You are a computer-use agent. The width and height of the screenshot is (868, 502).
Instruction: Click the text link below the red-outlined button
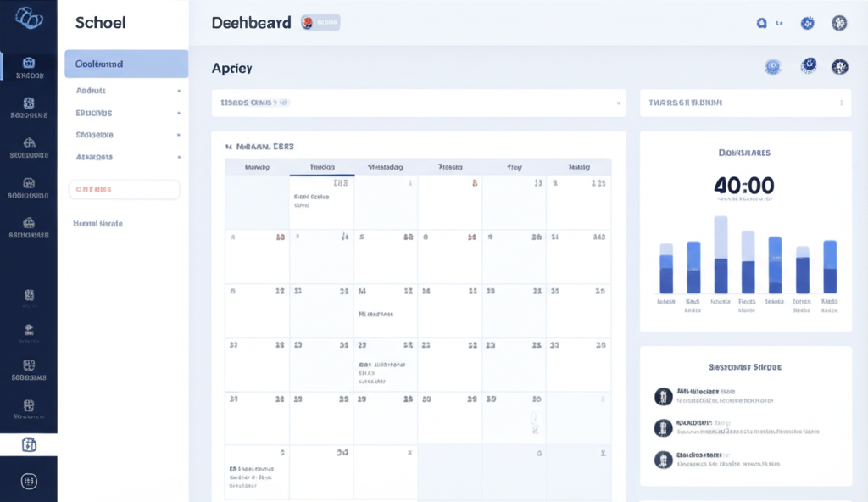point(98,224)
